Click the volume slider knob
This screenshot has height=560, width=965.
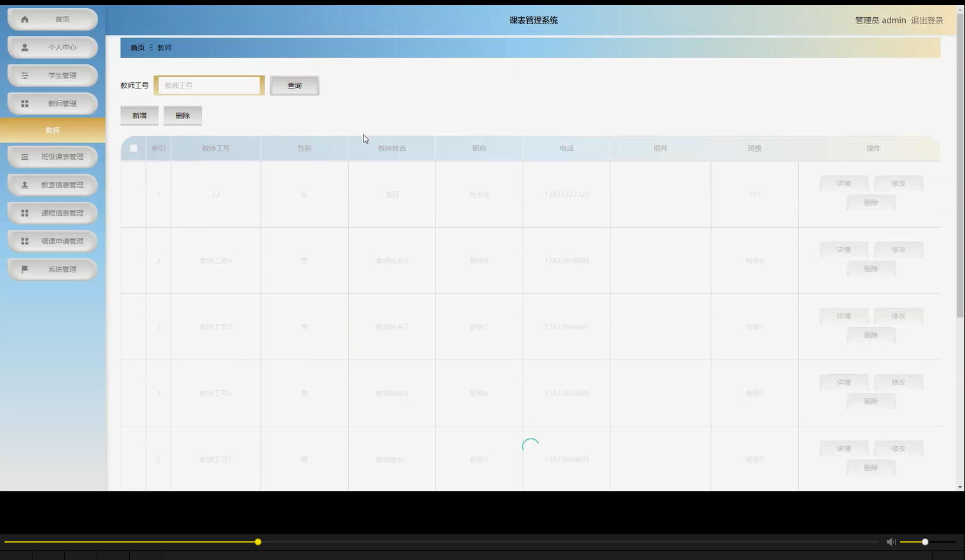925,542
